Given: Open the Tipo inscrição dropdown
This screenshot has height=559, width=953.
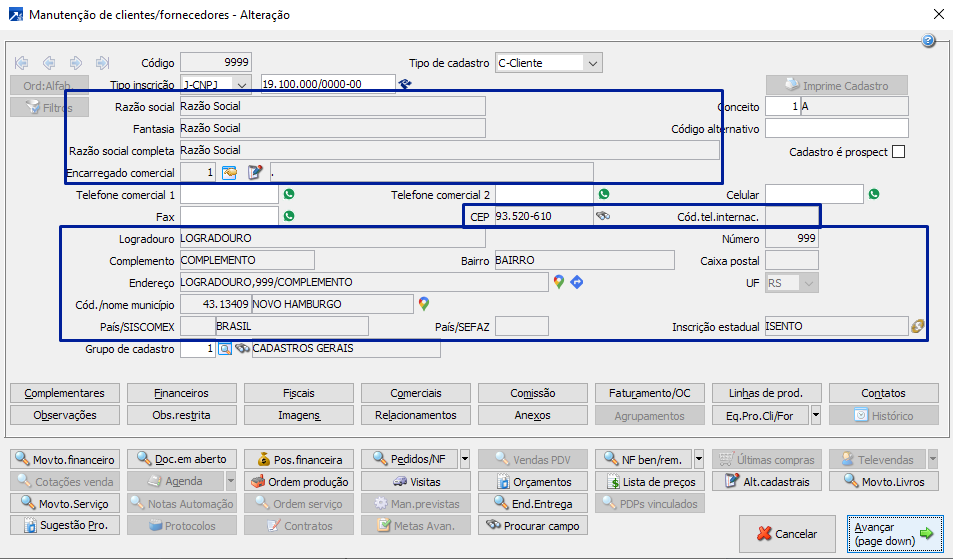Looking at the screenshot, I should [242, 84].
